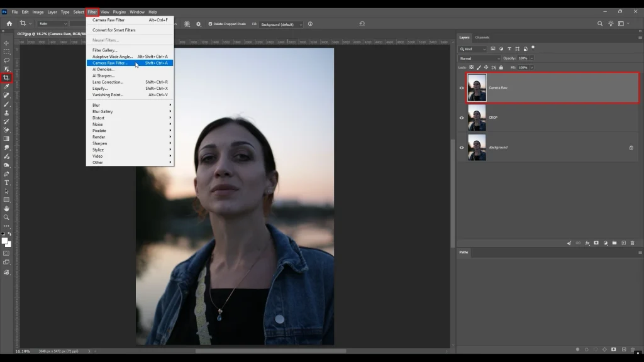Select the Rectangle shape tool

click(6, 200)
